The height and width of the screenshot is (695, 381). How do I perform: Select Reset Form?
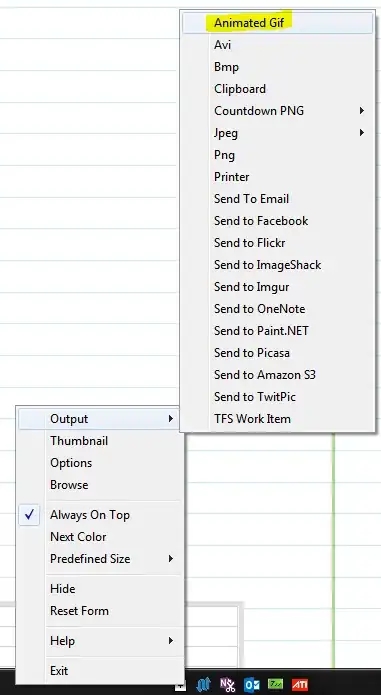click(101, 611)
